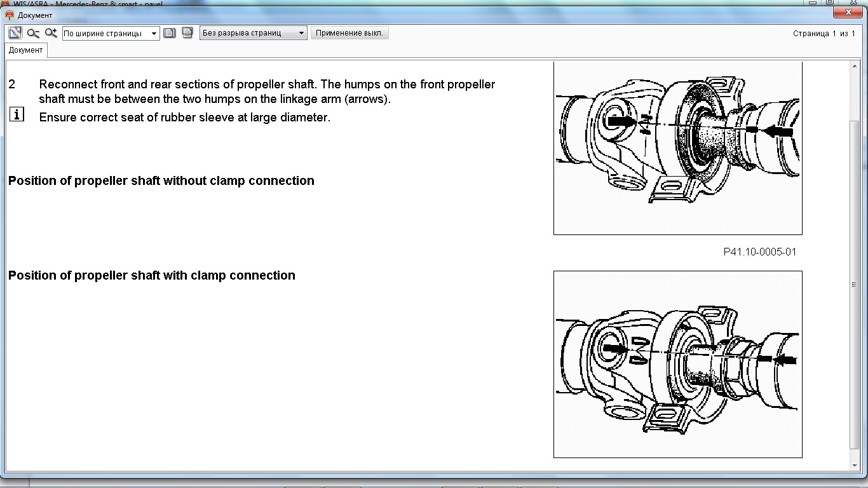Click the multiple pages view icon

coord(187,33)
